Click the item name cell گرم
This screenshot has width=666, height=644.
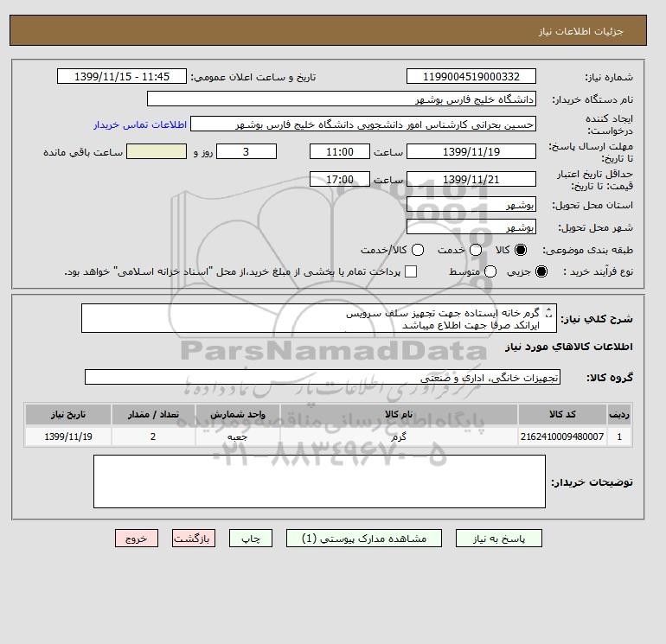(x=399, y=437)
